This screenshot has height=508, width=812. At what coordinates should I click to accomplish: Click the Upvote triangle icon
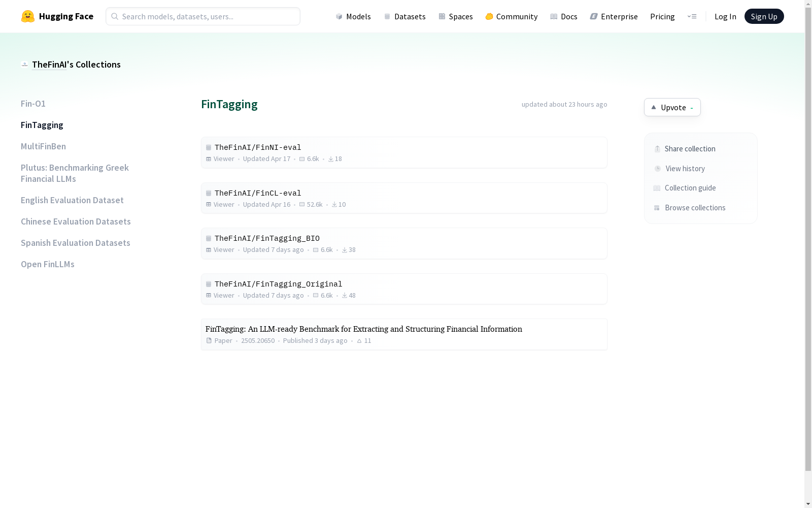pos(654,107)
